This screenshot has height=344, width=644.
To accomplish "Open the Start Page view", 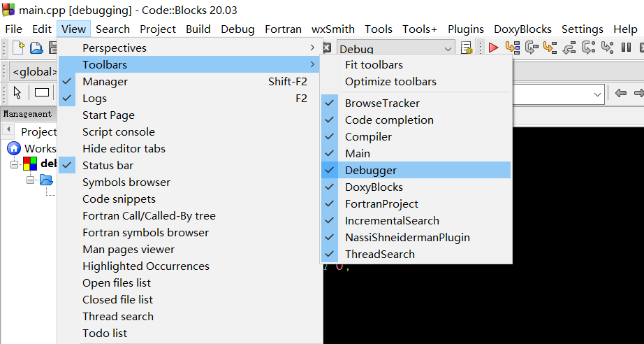I will (189, 115).
